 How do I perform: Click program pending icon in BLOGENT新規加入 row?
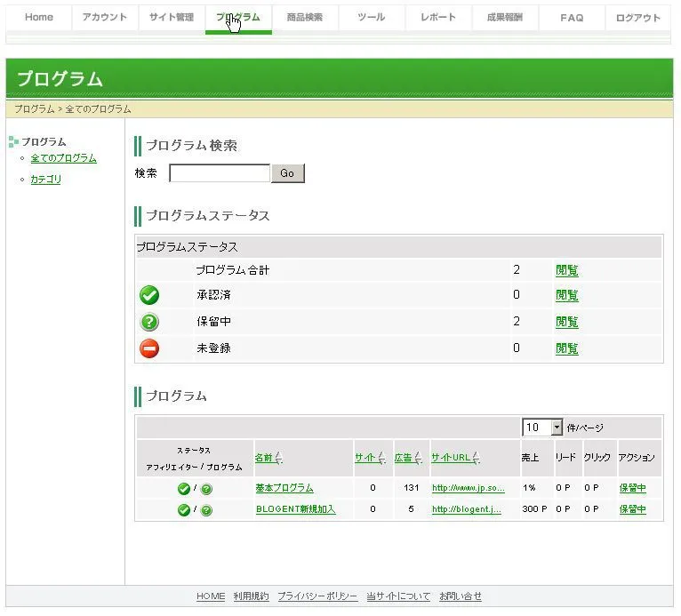tap(206, 510)
